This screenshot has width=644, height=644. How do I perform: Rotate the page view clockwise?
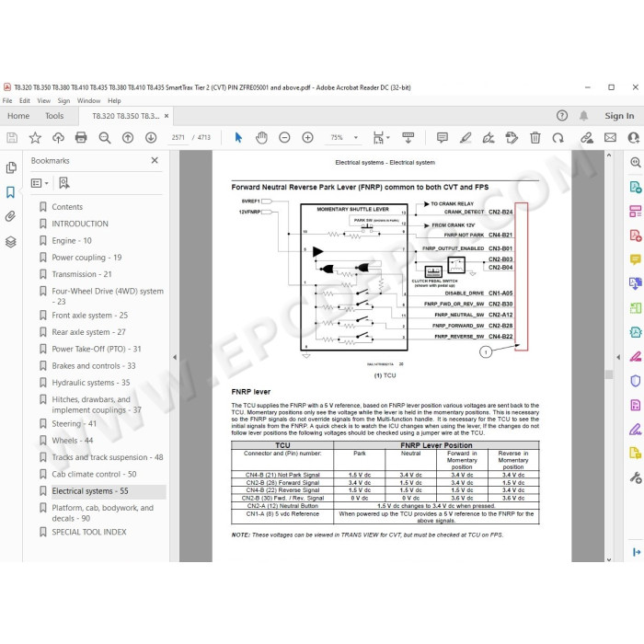[558, 138]
